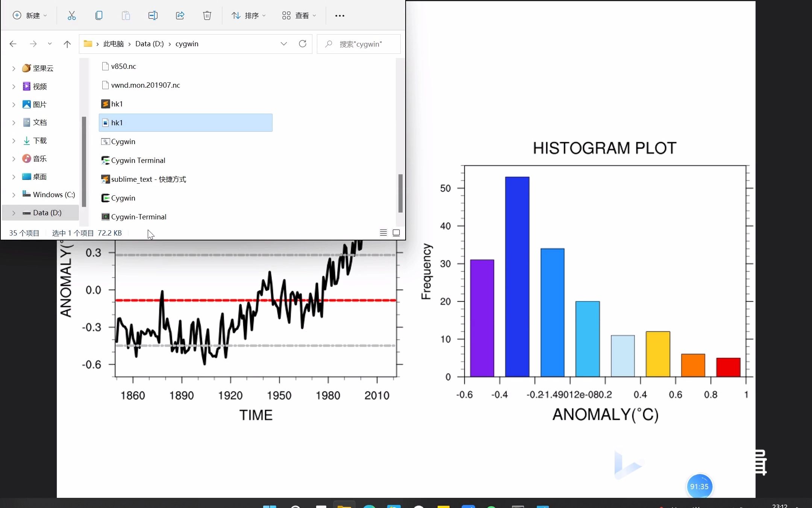
Task: Click "选中 1 个项目 72.2 KB" status text
Action: coord(87,233)
